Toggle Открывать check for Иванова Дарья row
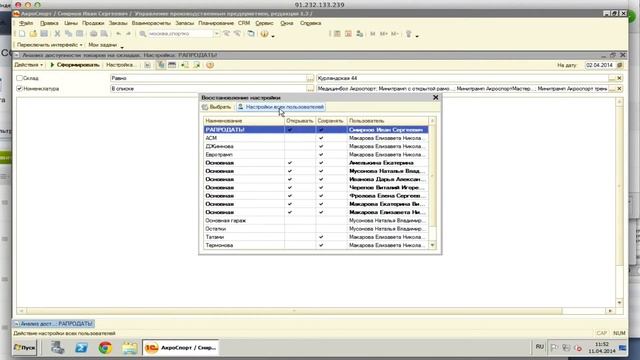640x360 pixels. [x=290, y=179]
